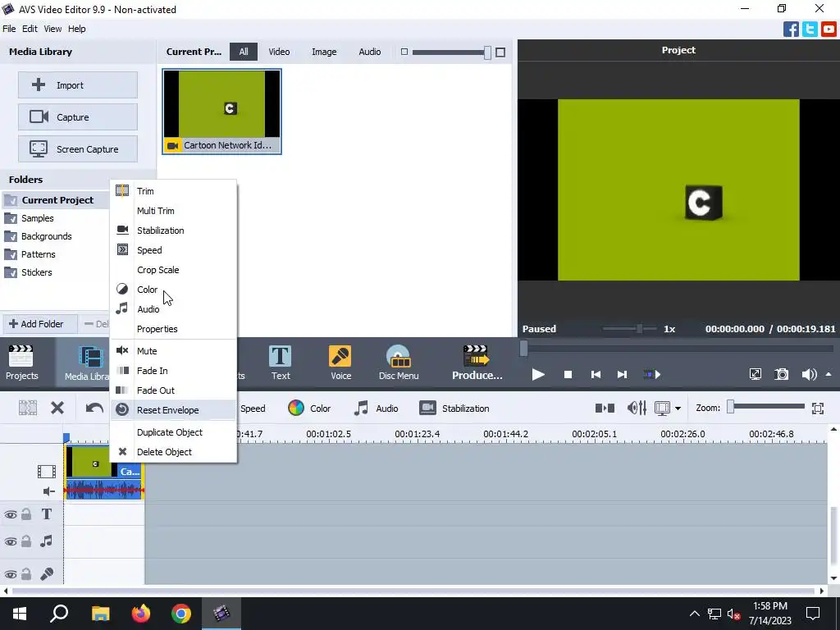The width and height of the screenshot is (840, 630).
Task: Click the zoom to fit timeline icon
Action: tap(818, 409)
